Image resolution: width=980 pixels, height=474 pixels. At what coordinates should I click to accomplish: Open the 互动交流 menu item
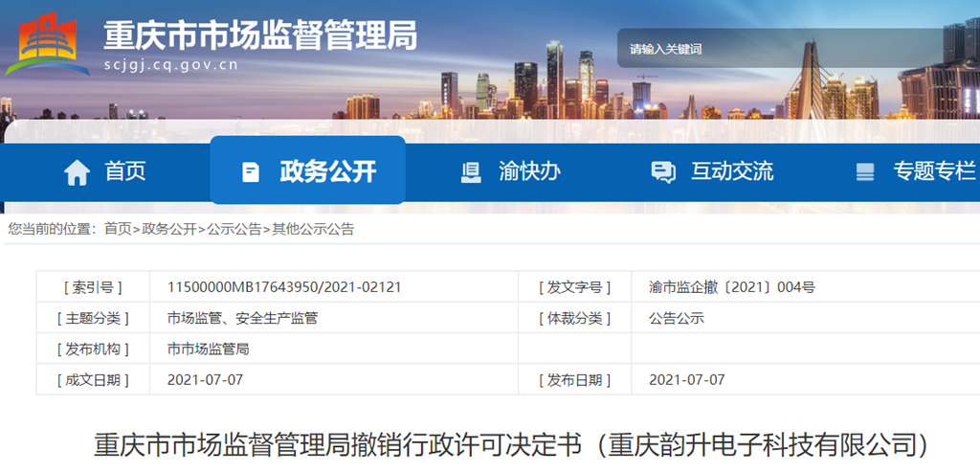732,171
